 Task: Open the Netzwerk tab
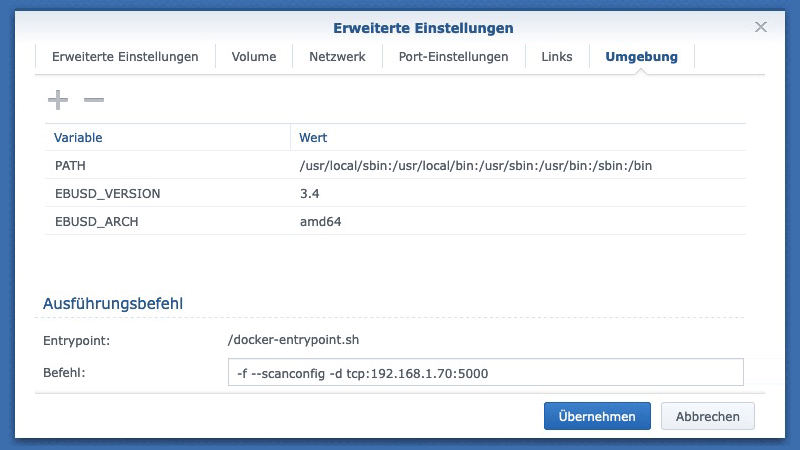tap(335, 57)
